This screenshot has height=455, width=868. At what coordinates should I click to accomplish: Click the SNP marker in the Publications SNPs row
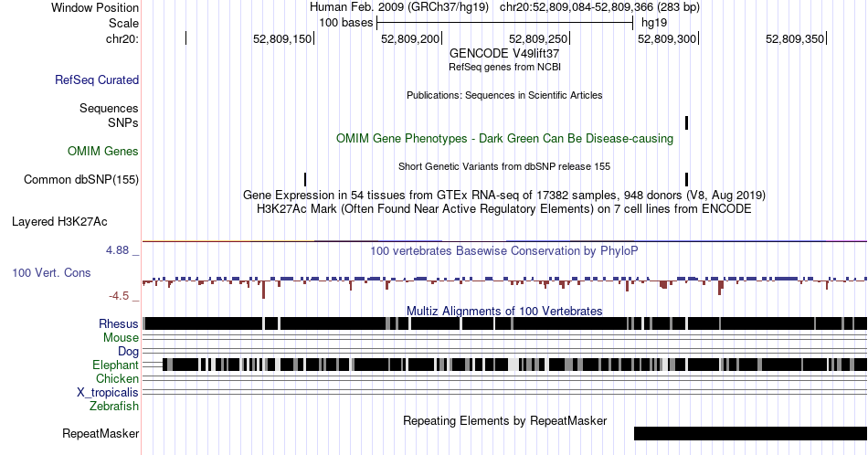[x=686, y=122]
